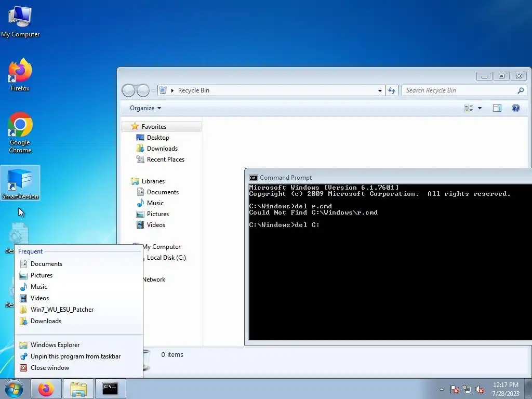Toggle the preview pane button
Screen dimensions: 532x399
pyautogui.click(x=497, y=108)
